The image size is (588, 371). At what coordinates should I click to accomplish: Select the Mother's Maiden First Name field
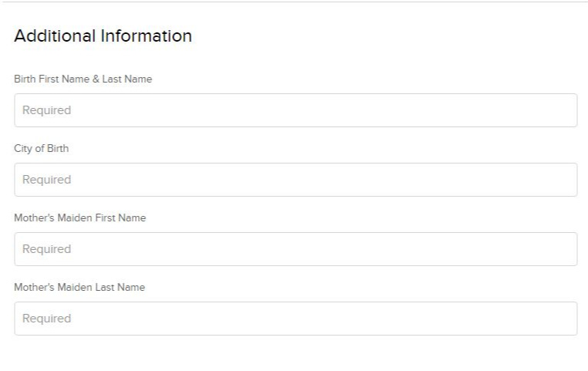296,249
